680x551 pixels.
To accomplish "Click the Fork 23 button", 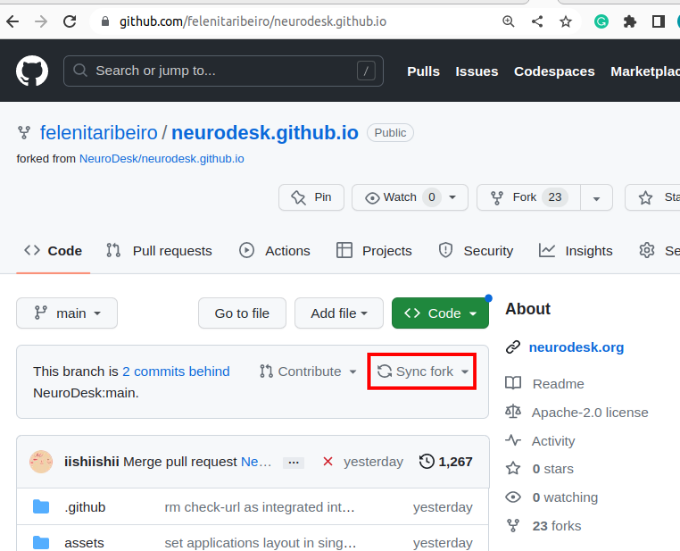I will (529, 197).
